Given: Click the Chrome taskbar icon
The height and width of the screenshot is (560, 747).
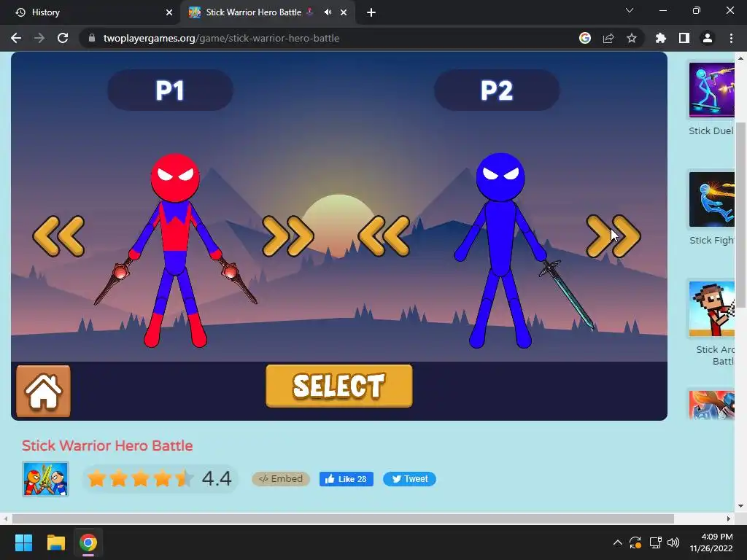Looking at the screenshot, I should pos(88,542).
